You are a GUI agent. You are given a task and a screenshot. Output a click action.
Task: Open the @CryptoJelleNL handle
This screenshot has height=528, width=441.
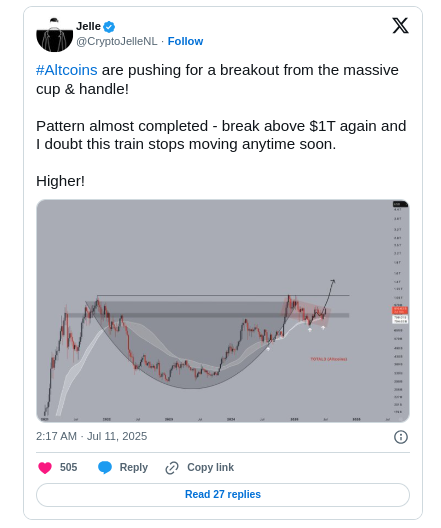click(116, 41)
